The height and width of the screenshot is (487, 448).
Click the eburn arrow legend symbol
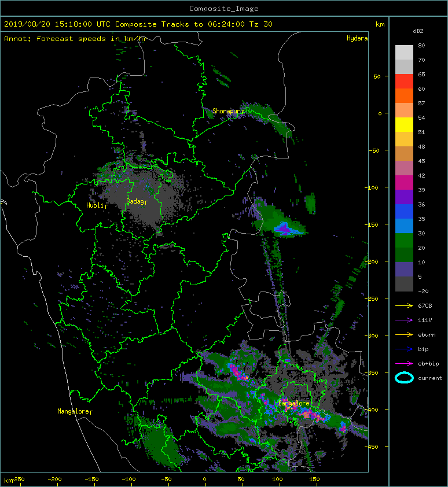point(404,334)
